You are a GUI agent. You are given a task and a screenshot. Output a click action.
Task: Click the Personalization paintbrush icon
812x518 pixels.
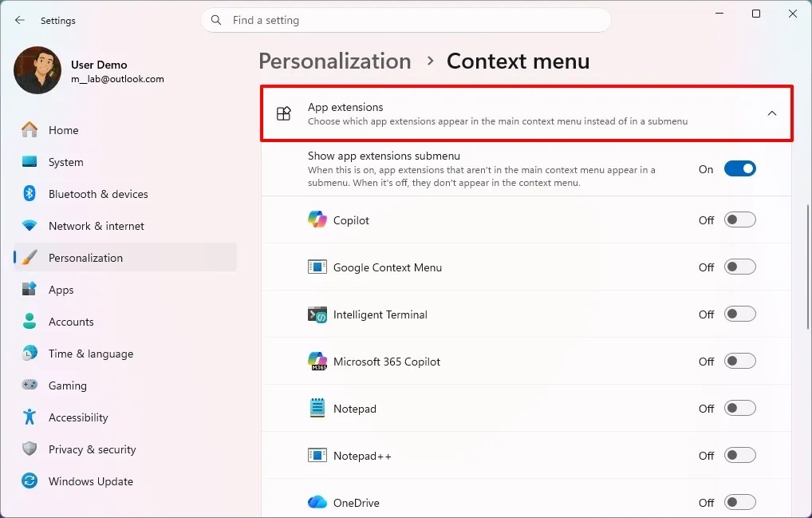30,258
